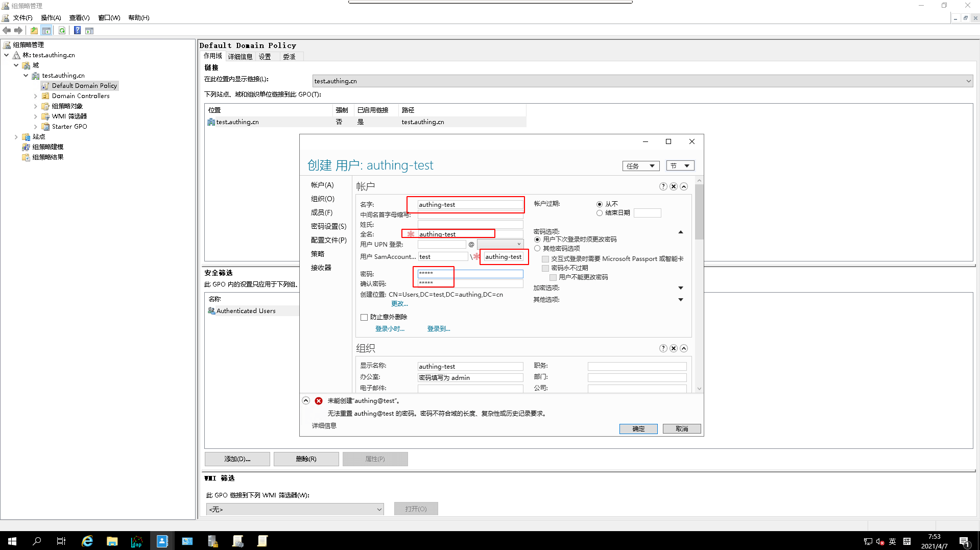Open the Ldp tool from the taskbar

tap(137, 541)
